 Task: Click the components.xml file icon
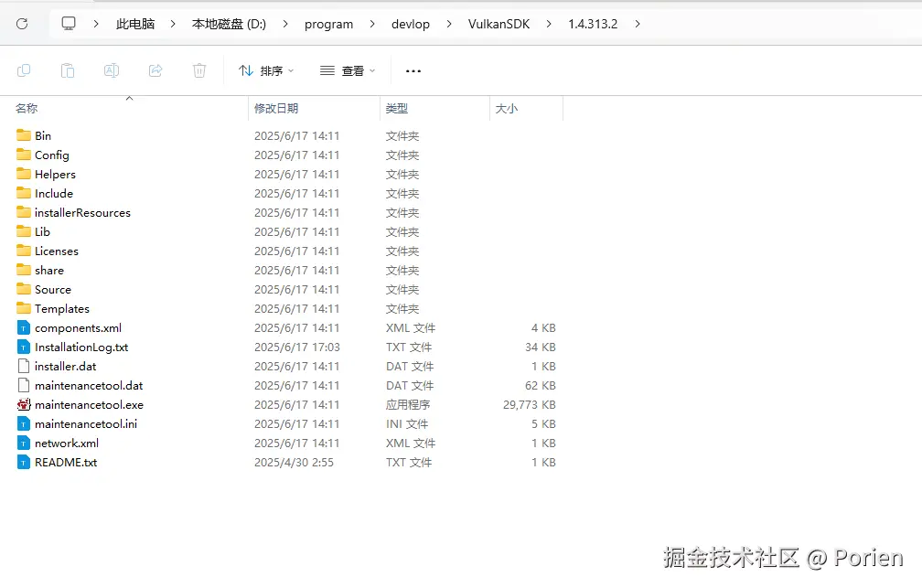24,328
